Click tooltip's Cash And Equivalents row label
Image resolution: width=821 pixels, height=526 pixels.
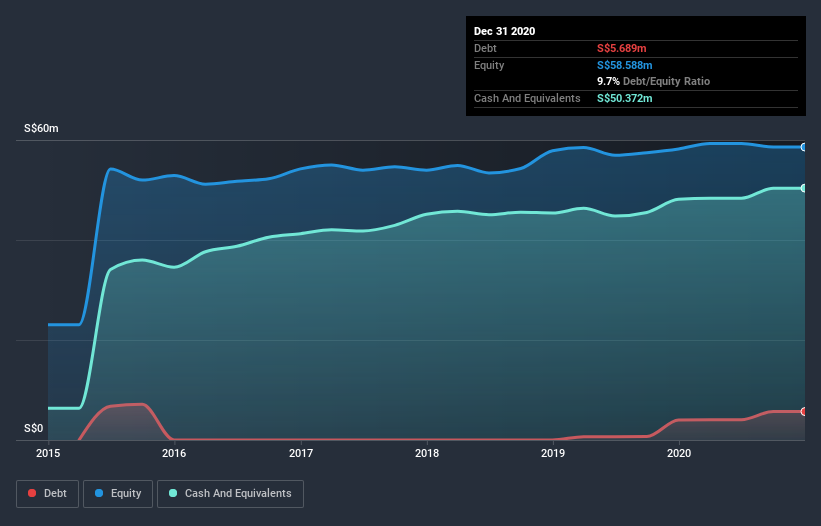click(x=527, y=98)
